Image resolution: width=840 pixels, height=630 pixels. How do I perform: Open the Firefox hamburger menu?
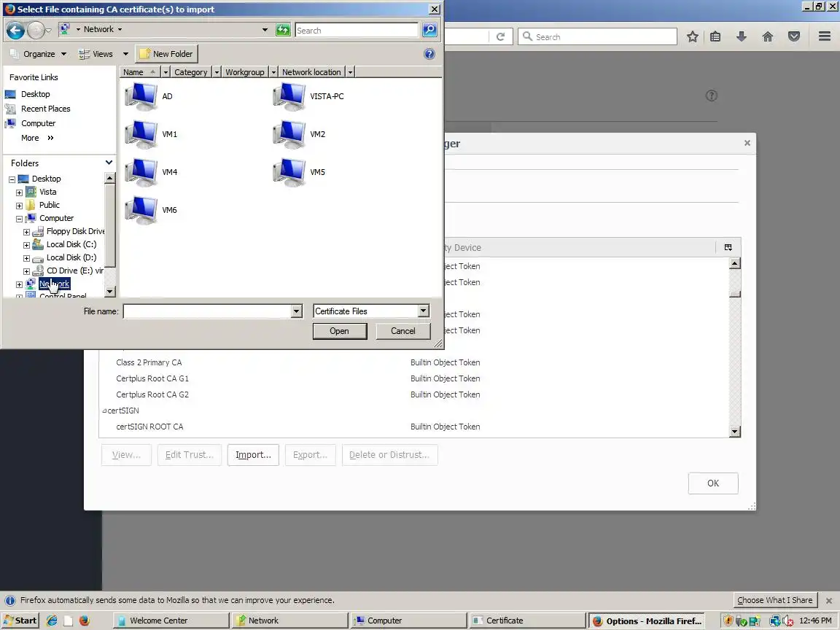click(x=825, y=36)
